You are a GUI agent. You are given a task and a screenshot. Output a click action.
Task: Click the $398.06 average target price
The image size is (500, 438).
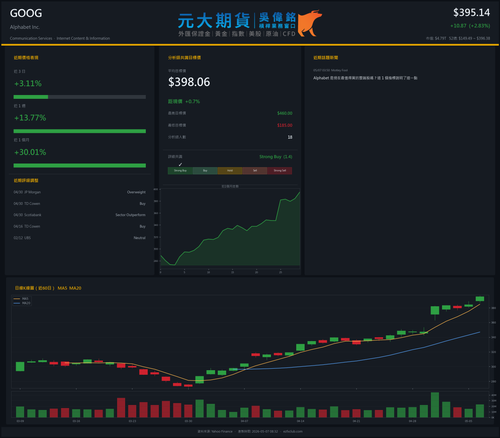click(189, 82)
